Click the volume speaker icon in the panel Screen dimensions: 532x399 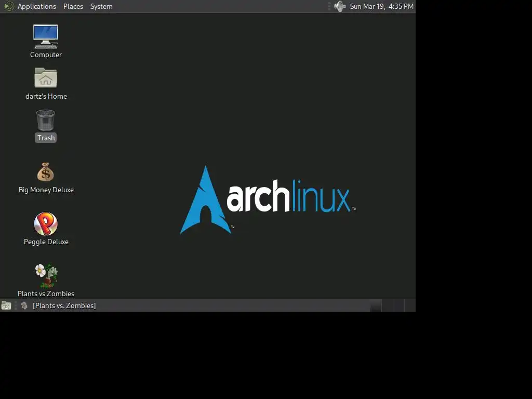340,6
